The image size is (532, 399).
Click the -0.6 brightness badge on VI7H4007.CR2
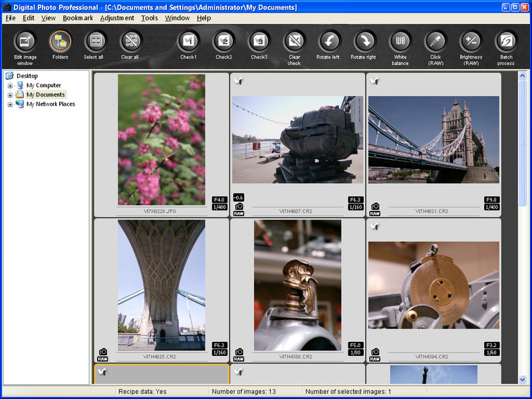pyautogui.click(x=239, y=198)
